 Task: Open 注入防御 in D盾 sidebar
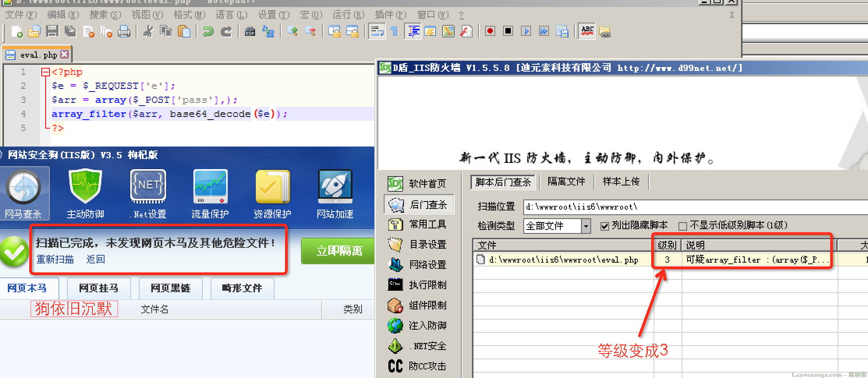(419, 326)
